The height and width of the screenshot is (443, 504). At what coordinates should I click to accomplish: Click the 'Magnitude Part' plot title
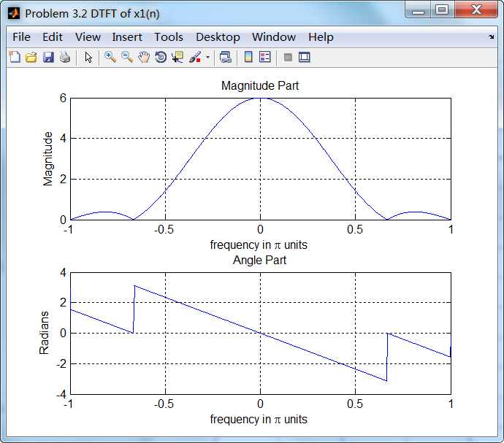pyautogui.click(x=260, y=85)
